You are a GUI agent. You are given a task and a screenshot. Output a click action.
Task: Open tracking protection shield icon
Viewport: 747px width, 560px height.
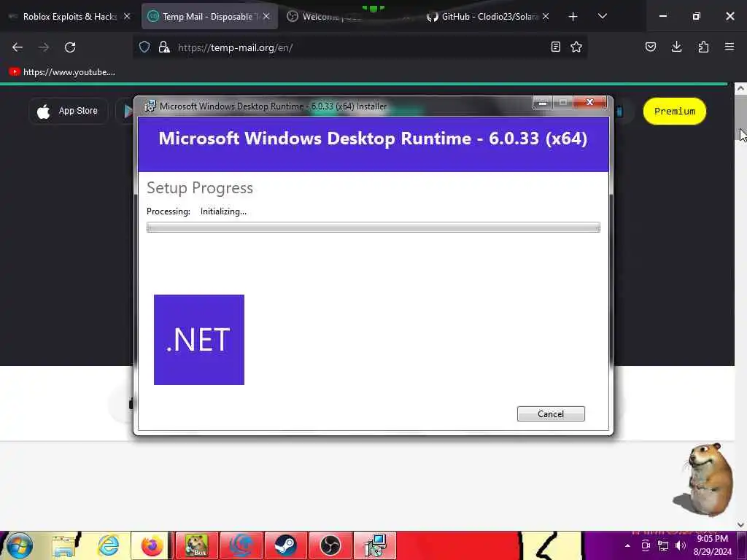(144, 47)
